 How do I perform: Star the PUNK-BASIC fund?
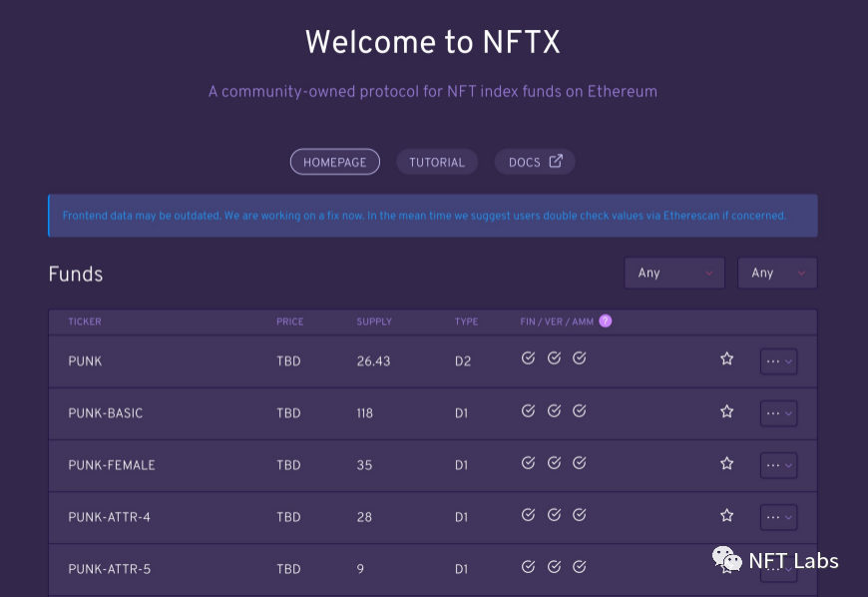tap(727, 411)
